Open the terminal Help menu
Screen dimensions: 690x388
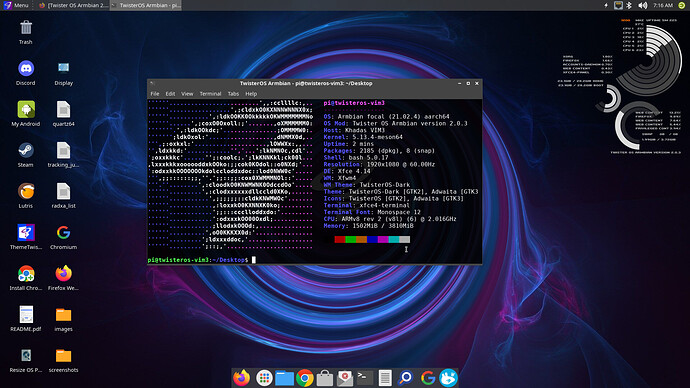point(251,94)
